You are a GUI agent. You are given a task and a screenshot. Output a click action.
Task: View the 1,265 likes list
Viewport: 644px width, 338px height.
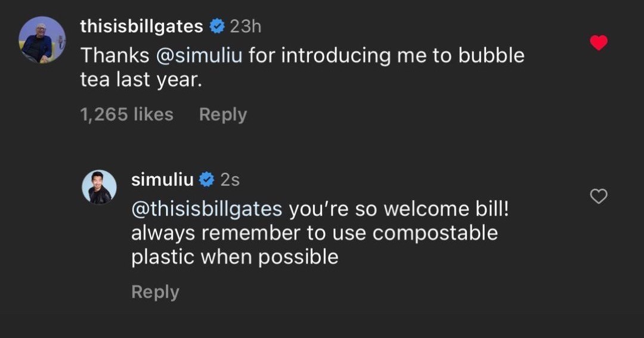[x=126, y=114]
